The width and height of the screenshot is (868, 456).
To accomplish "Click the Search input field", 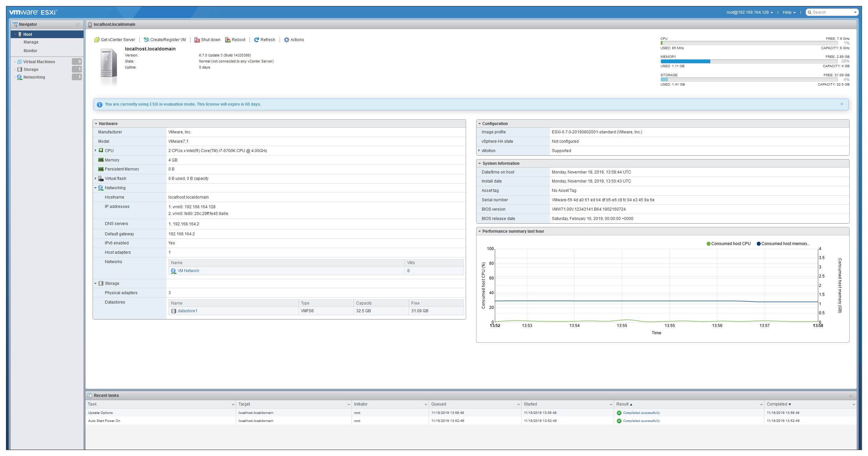I will tap(832, 12).
